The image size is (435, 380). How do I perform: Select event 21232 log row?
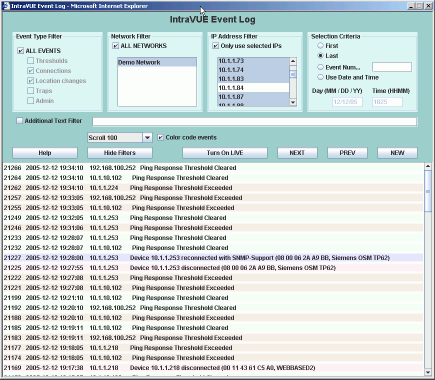click(213, 248)
